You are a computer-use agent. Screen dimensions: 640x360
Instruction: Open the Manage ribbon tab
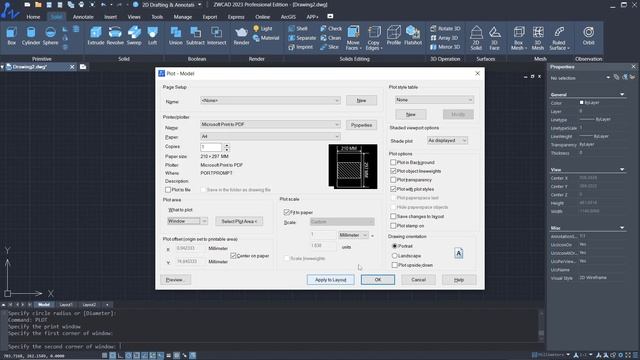(182, 17)
